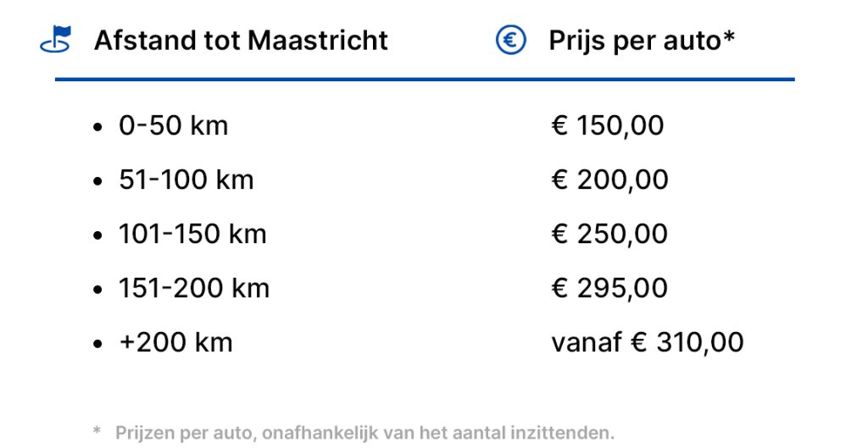Click the € 150,00 price
This screenshot has height=448, width=868.
click(x=607, y=126)
